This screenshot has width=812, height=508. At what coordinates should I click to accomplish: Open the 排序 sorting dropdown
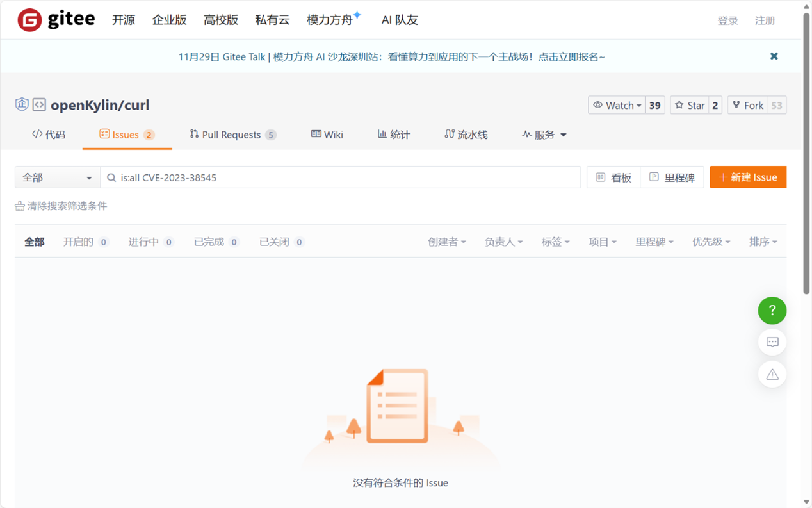pyautogui.click(x=763, y=242)
